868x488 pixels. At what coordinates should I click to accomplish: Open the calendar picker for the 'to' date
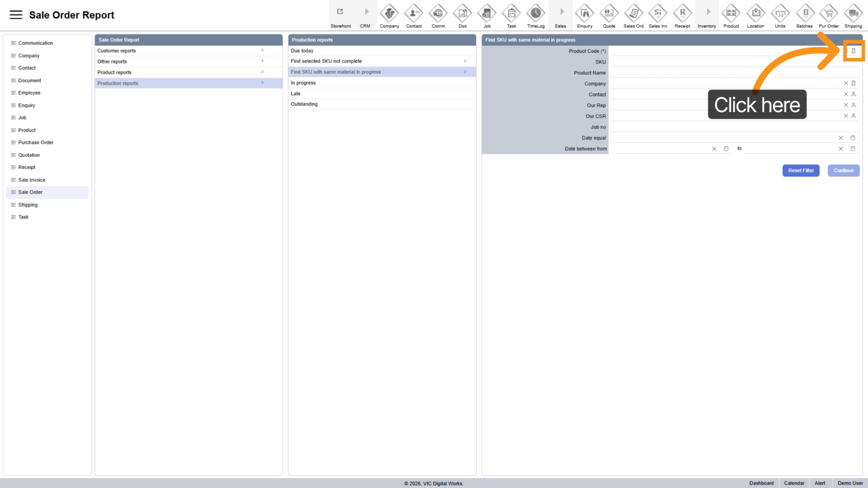tap(853, 148)
